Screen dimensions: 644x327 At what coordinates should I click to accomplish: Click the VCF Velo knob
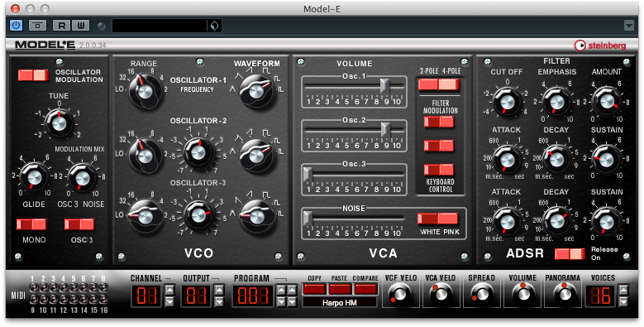(x=400, y=295)
